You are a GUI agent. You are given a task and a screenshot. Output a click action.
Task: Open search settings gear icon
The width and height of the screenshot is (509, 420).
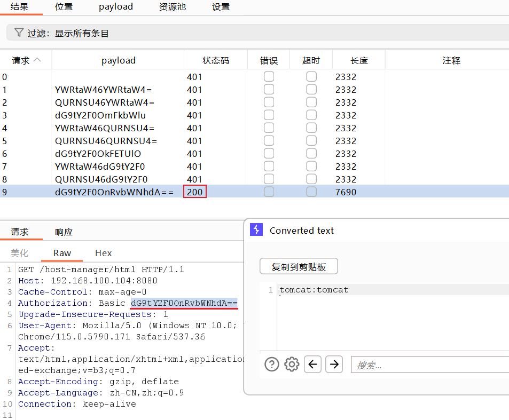pos(292,364)
